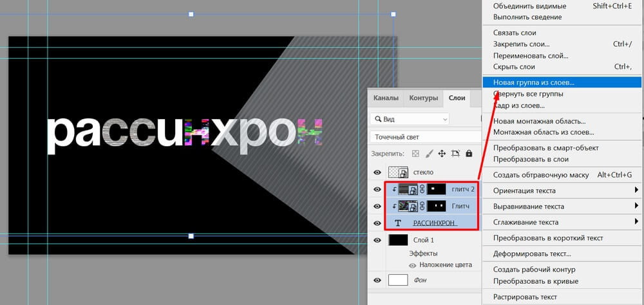Select Растрировать текст in context menu

(525, 297)
